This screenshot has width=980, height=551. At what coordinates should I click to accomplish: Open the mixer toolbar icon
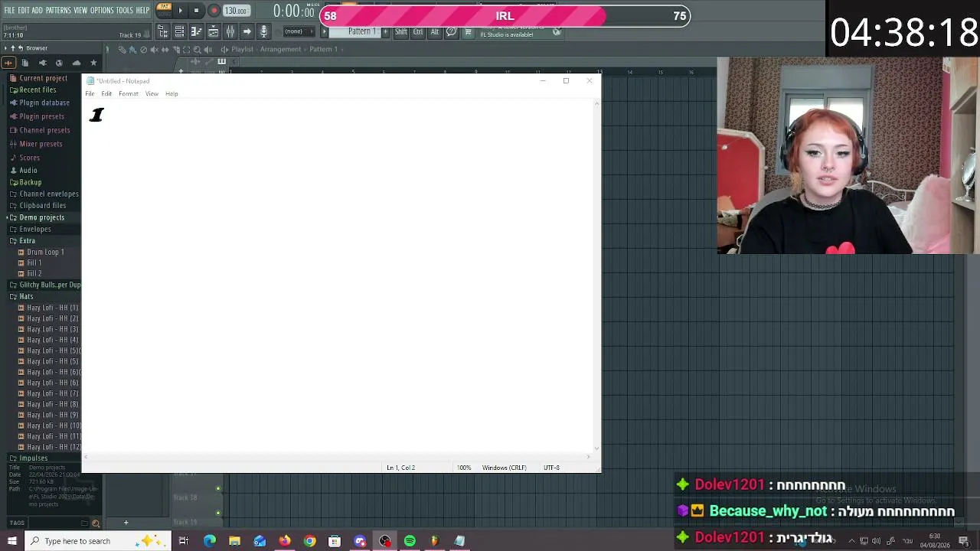pyautogui.click(x=230, y=31)
